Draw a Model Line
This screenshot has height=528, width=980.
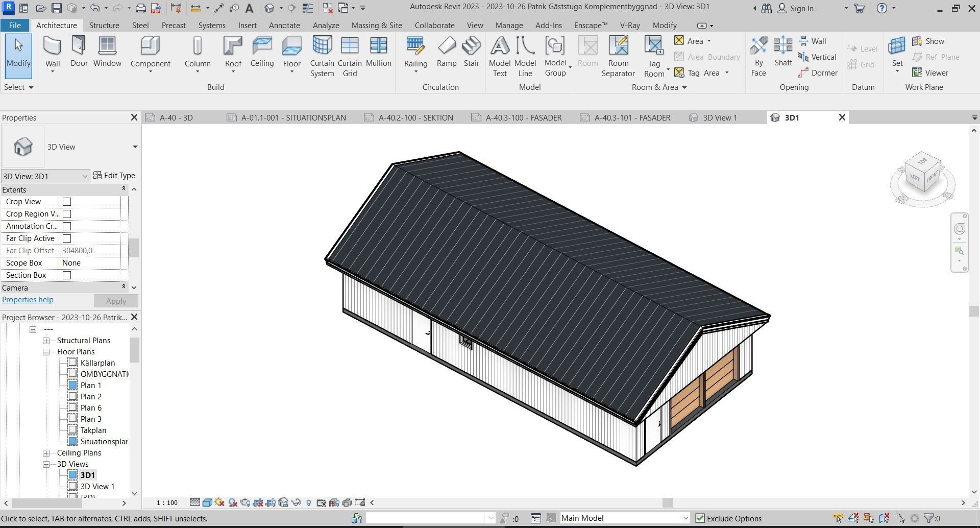[x=525, y=56]
